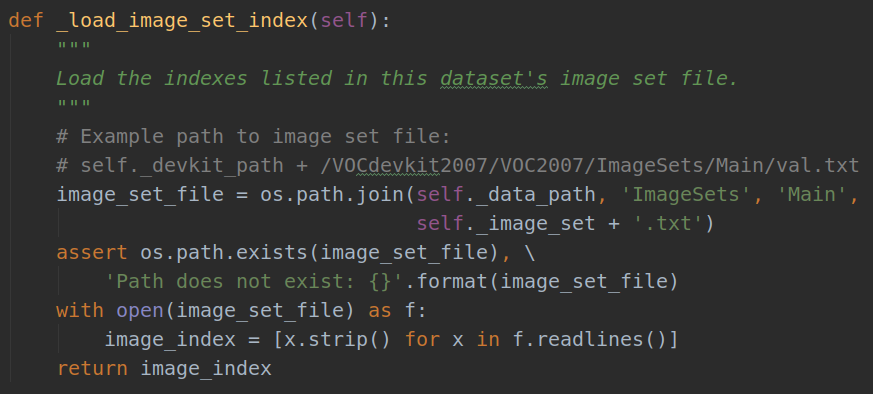
Task: Click the assert keyword
Action: coord(92,253)
